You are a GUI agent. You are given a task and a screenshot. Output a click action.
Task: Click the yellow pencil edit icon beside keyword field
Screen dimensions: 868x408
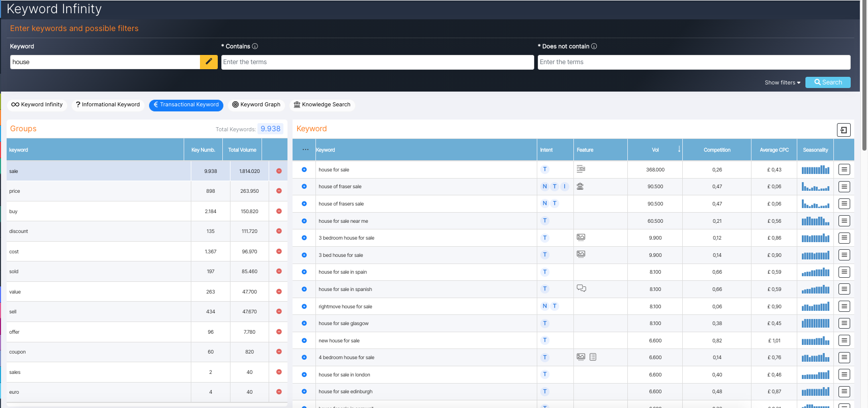(209, 62)
